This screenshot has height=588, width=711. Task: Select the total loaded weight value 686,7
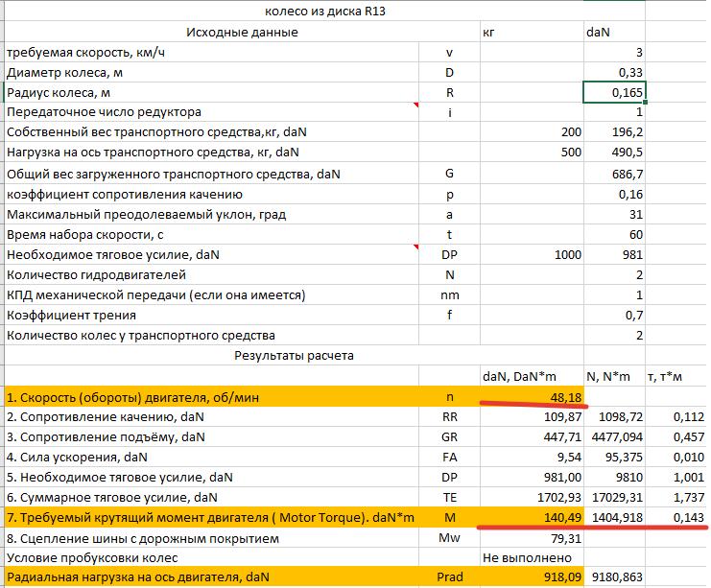point(614,175)
